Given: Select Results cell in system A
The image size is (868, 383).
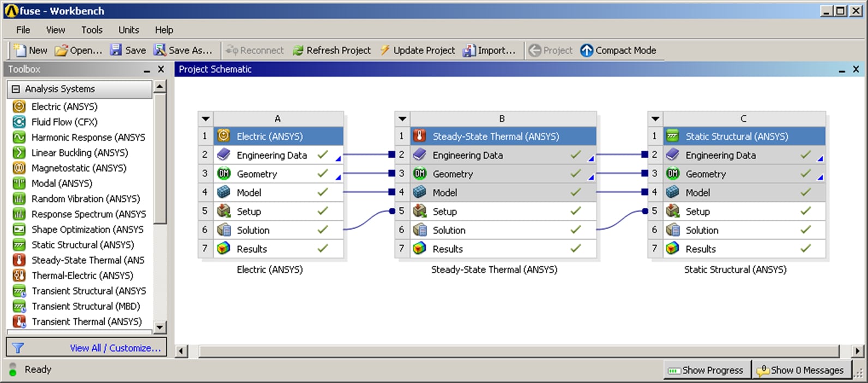Looking at the screenshot, I should tap(278, 248).
